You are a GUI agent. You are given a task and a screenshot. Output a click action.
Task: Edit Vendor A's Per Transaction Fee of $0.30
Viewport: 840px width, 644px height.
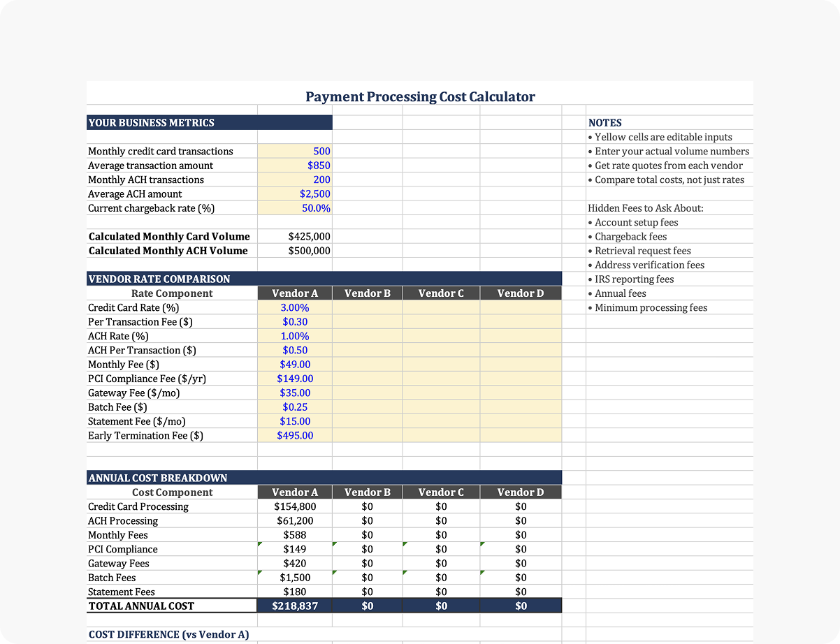(294, 321)
